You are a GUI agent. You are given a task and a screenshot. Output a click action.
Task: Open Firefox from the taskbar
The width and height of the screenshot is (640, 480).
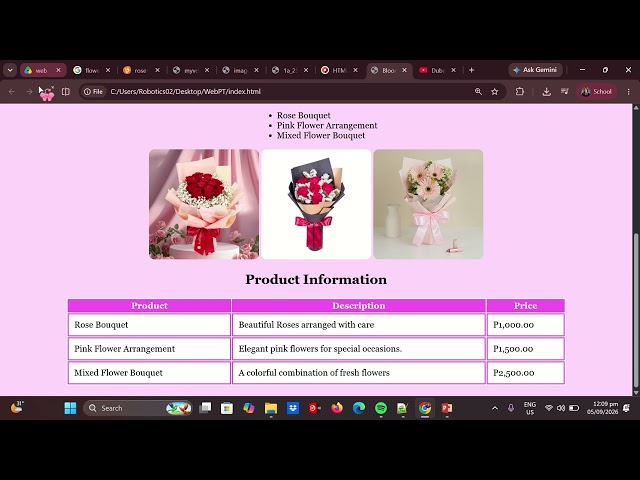(x=337, y=408)
